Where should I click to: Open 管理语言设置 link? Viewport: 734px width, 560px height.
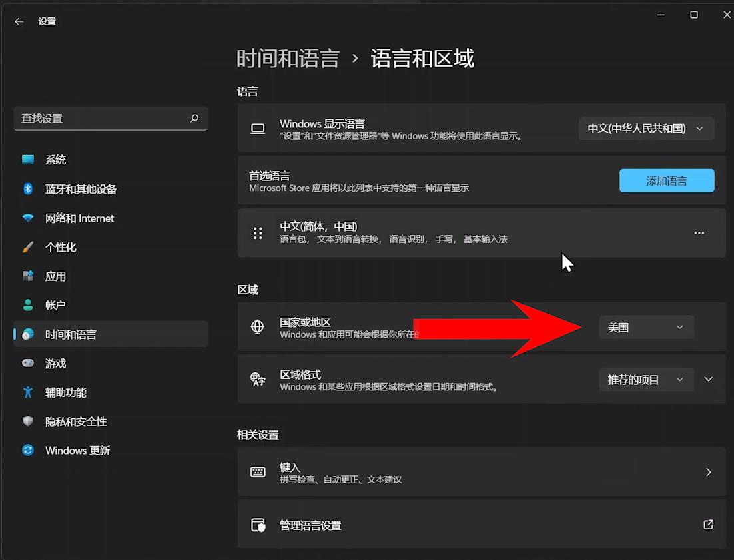480,525
